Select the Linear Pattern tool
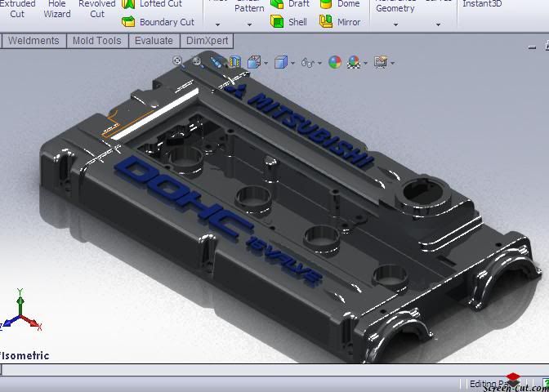549x392 pixels. (x=249, y=7)
